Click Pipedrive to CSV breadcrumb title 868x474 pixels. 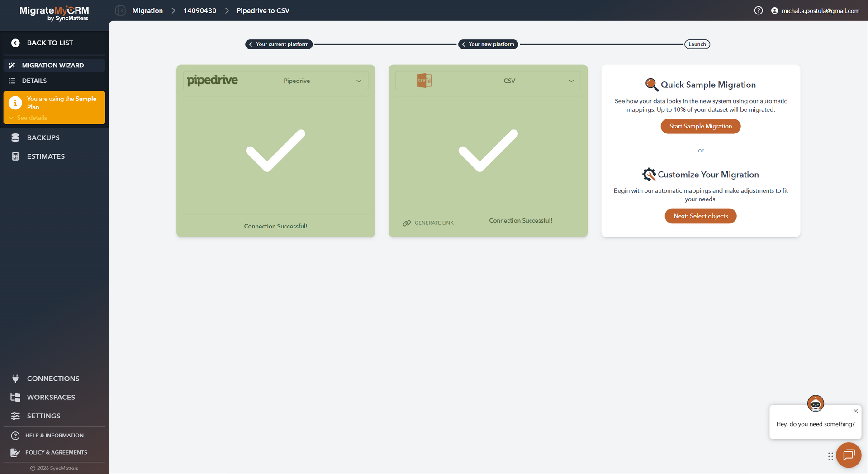(263, 10)
